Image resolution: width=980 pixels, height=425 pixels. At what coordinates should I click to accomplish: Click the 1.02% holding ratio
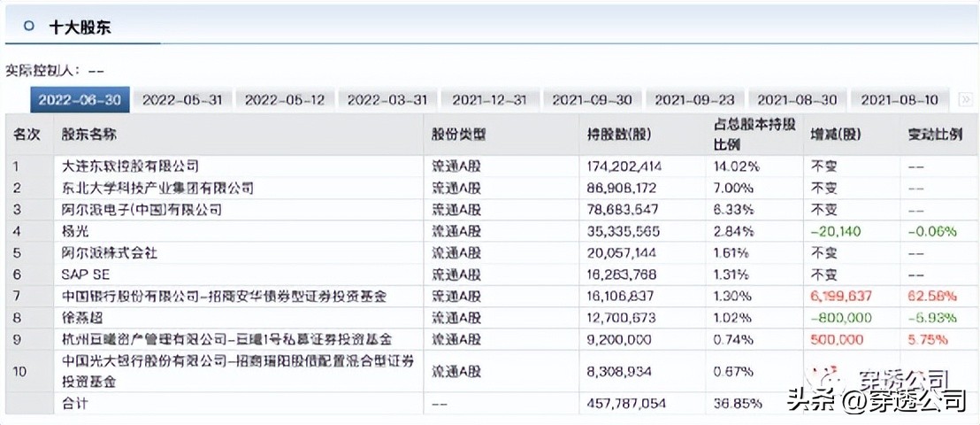pos(732,318)
